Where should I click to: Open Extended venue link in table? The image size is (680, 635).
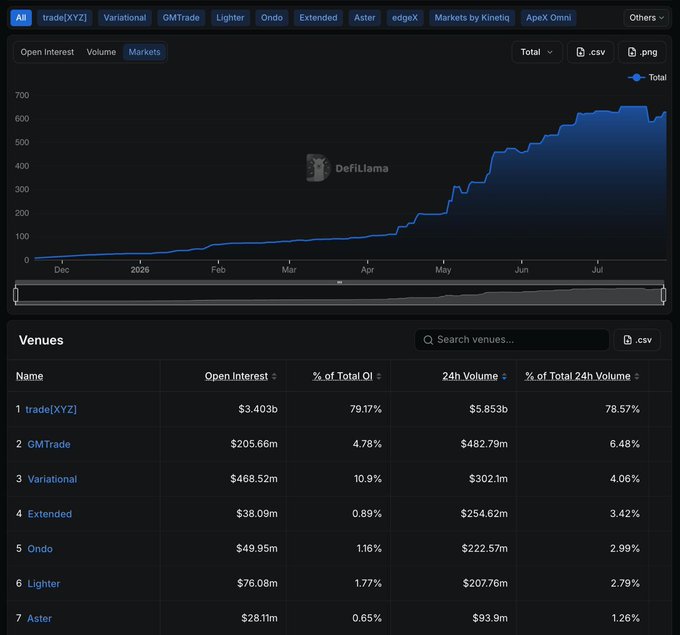click(50, 514)
